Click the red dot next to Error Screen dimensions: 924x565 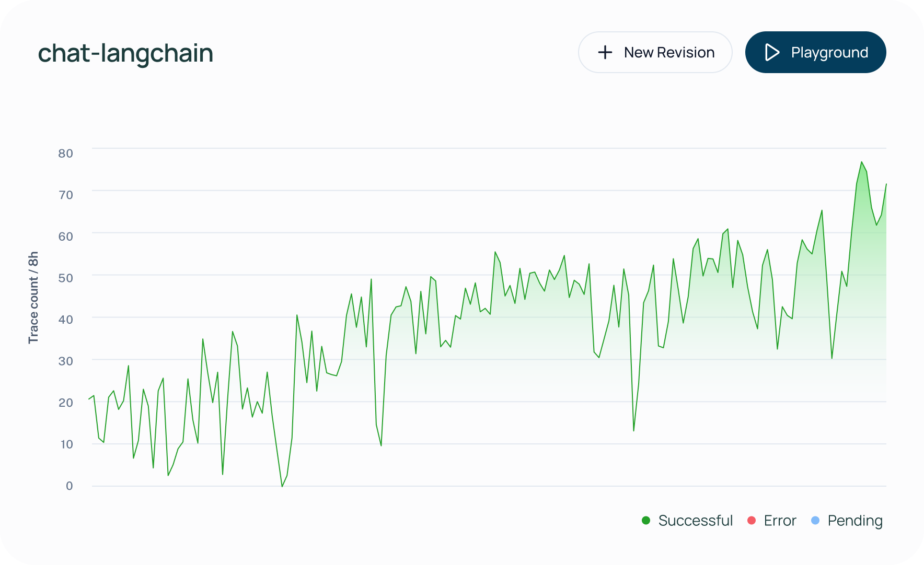coord(752,520)
